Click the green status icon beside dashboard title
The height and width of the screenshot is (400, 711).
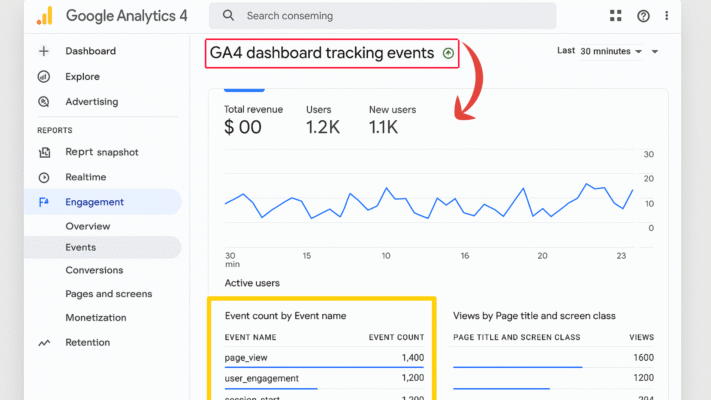(x=446, y=53)
